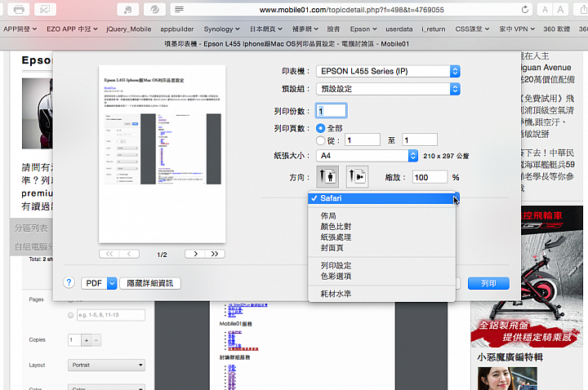
Task: Expand 日本網頁 bookmarks folder
Action: pos(266,29)
